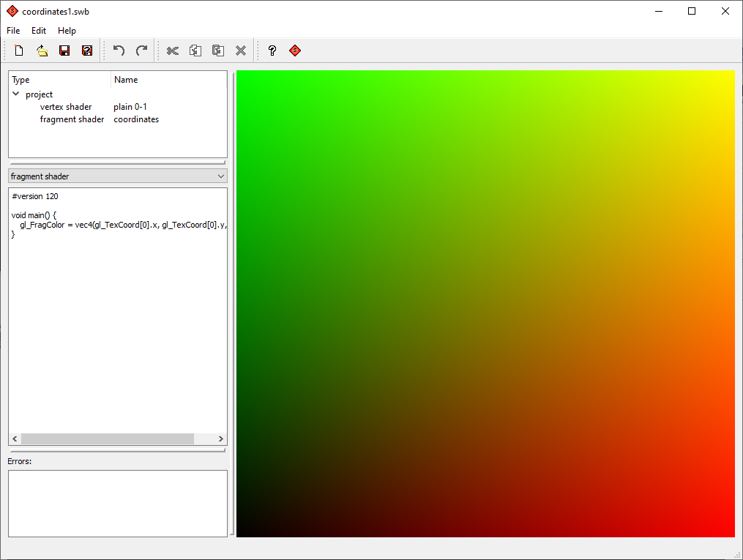The image size is (743, 560).
Task: Click the Type column header
Action: pyautogui.click(x=60, y=80)
